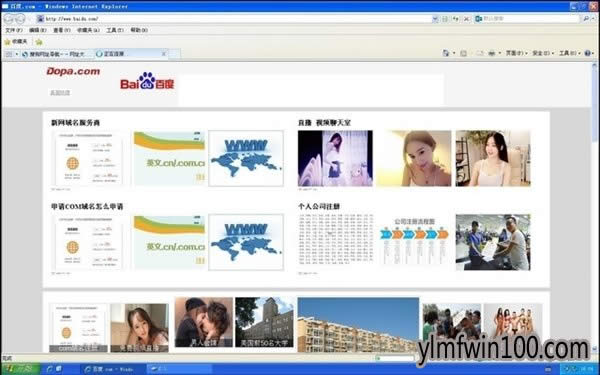Open the Quick Tabs grid button
This screenshot has height=375, width=600.
pyautogui.click(x=9, y=54)
